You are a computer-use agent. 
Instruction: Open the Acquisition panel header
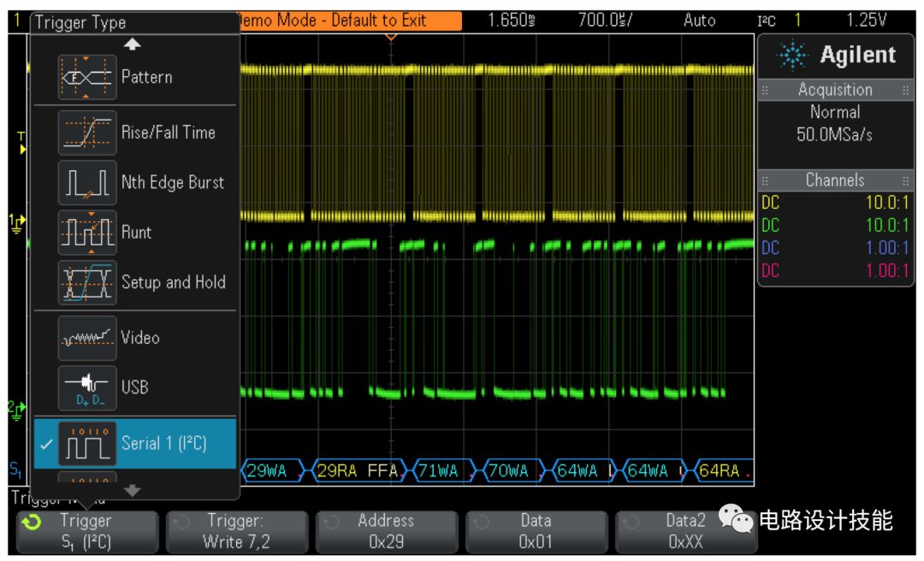[x=835, y=90]
